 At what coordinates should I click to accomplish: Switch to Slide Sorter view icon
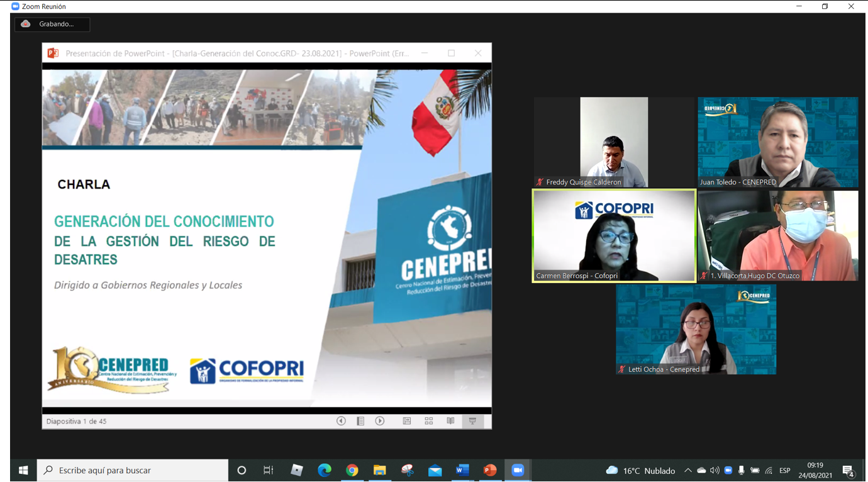point(429,421)
